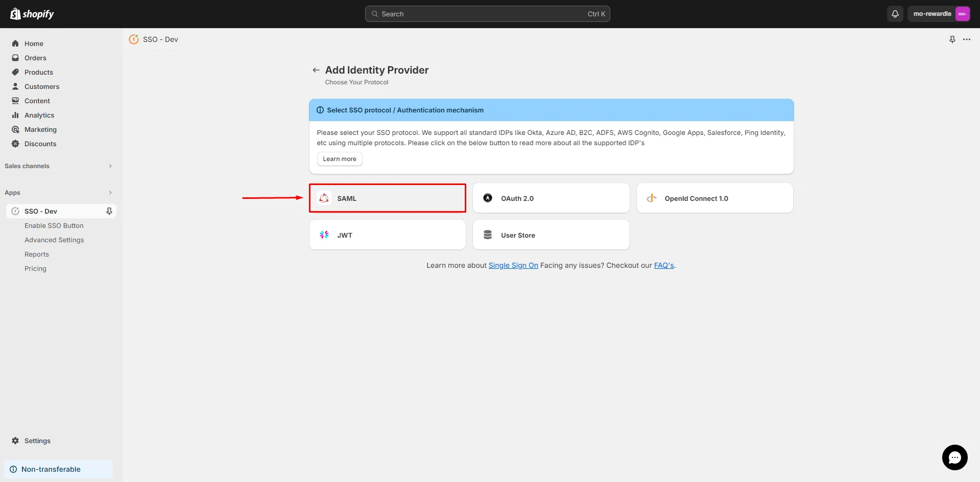Viewport: 980px width, 482px height.
Task: Open the Single Sign On link
Action: click(513, 265)
